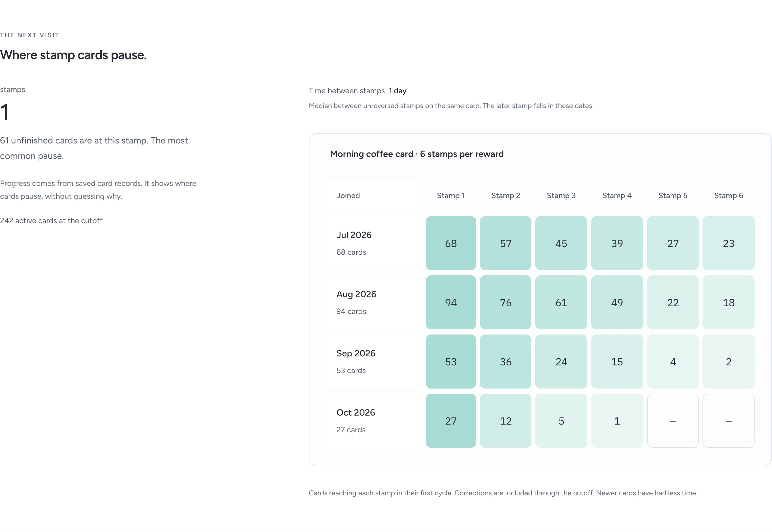Select the Oct 2026 Stamp 2 cell showing 12

pyautogui.click(x=505, y=421)
